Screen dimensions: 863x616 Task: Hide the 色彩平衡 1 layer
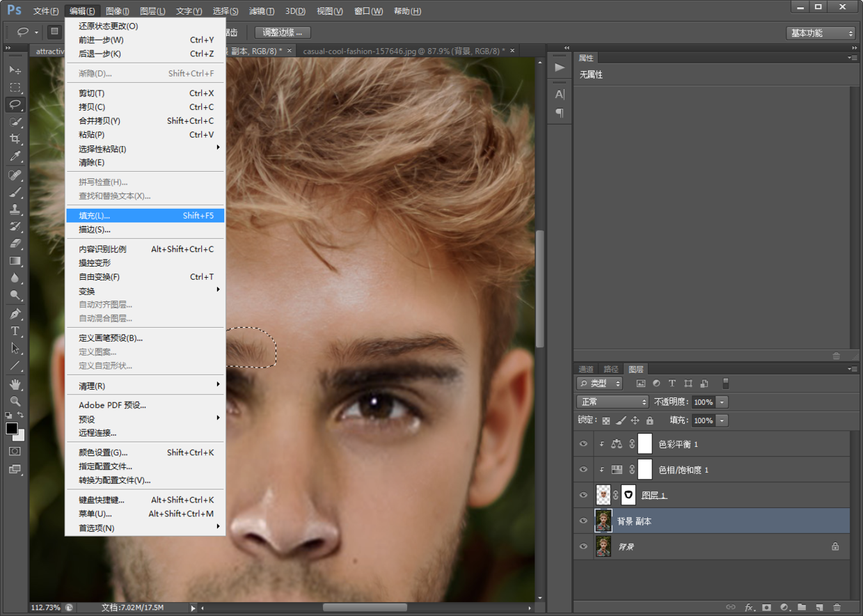pos(583,444)
